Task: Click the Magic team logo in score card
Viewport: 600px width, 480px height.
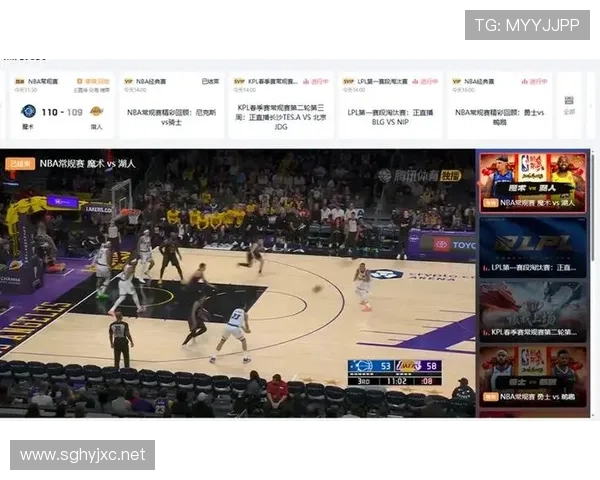Action: 28,111
